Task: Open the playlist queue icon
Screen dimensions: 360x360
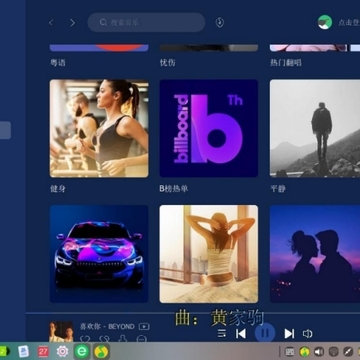Action: click(222, 333)
